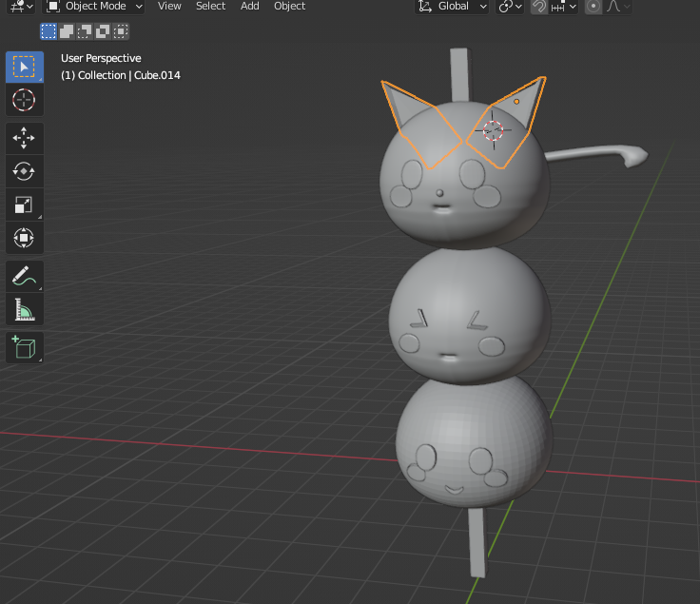Select the Scale tool

(24, 205)
